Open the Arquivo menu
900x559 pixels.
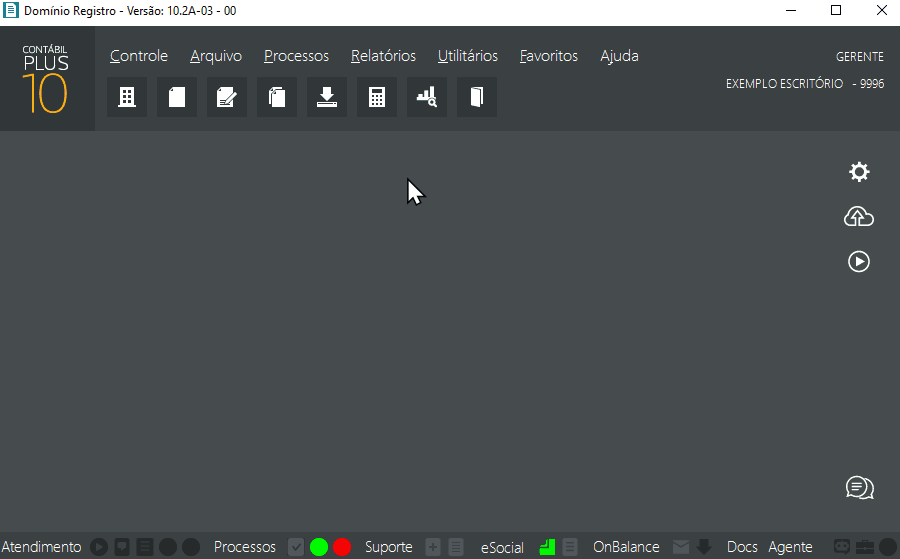click(216, 56)
